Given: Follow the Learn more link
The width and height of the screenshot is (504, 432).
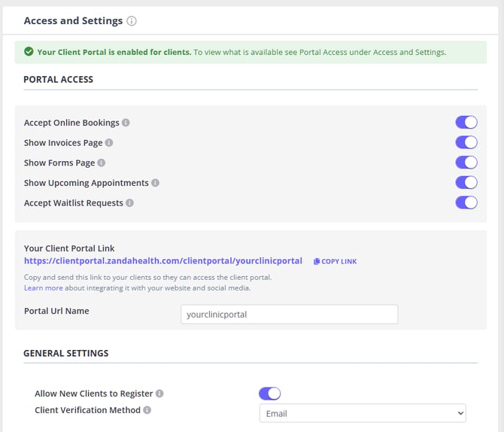Looking at the screenshot, I should tap(43, 288).
